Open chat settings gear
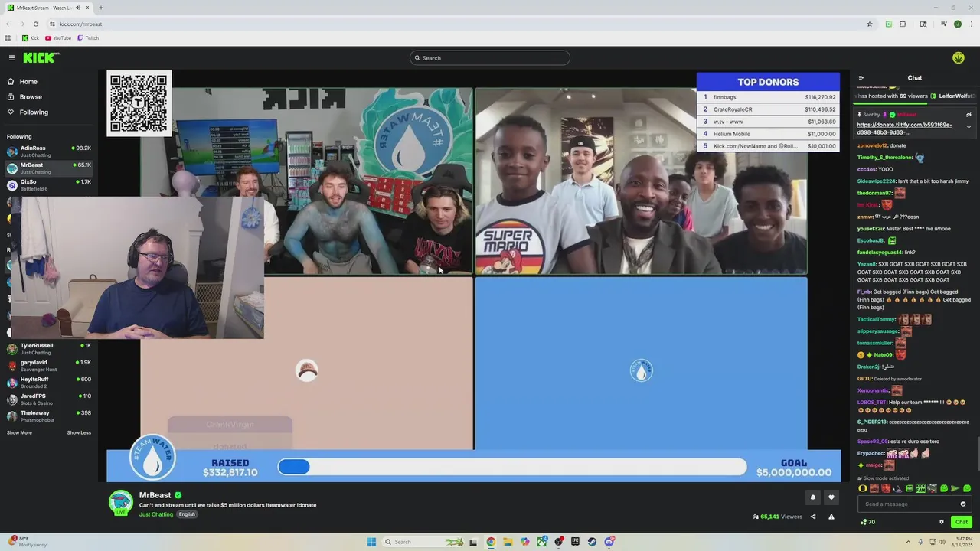The width and height of the screenshot is (980, 551). coord(942,522)
